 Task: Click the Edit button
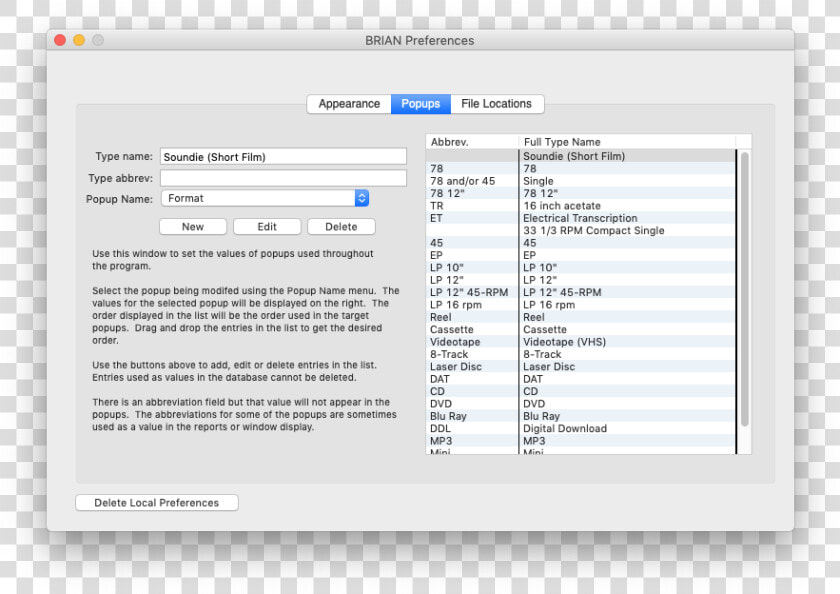[x=267, y=227]
